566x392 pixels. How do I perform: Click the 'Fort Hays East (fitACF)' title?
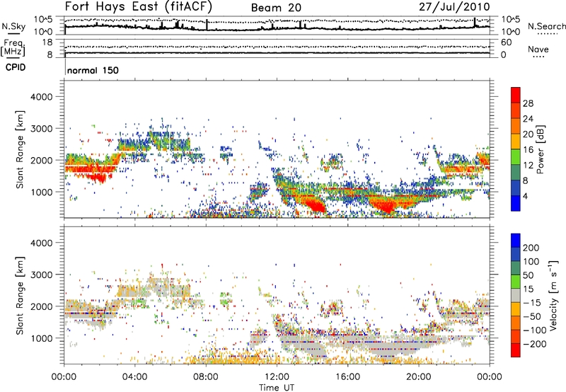(x=139, y=7)
